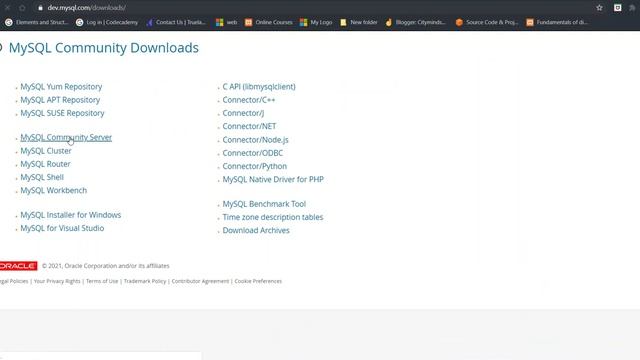Open the MySQL APT Repository link
The width and height of the screenshot is (640, 360).
coord(60,100)
